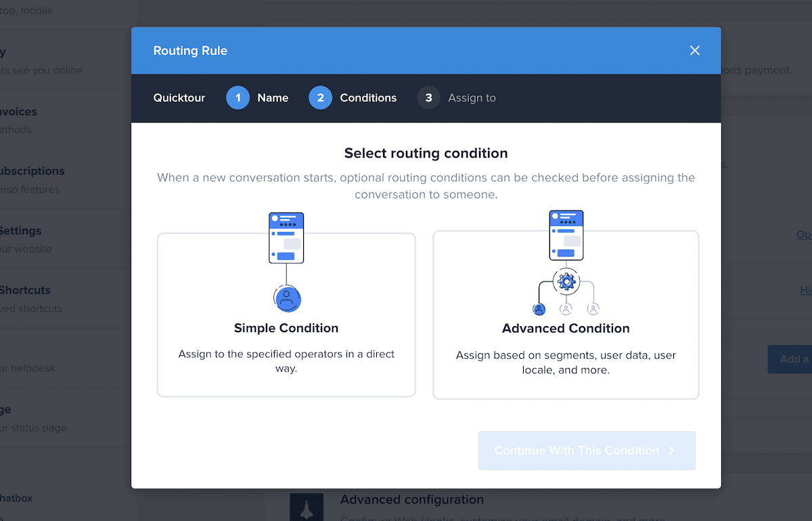This screenshot has width=812, height=521.
Task: Click the Quicktour label
Action: click(x=179, y=98)
